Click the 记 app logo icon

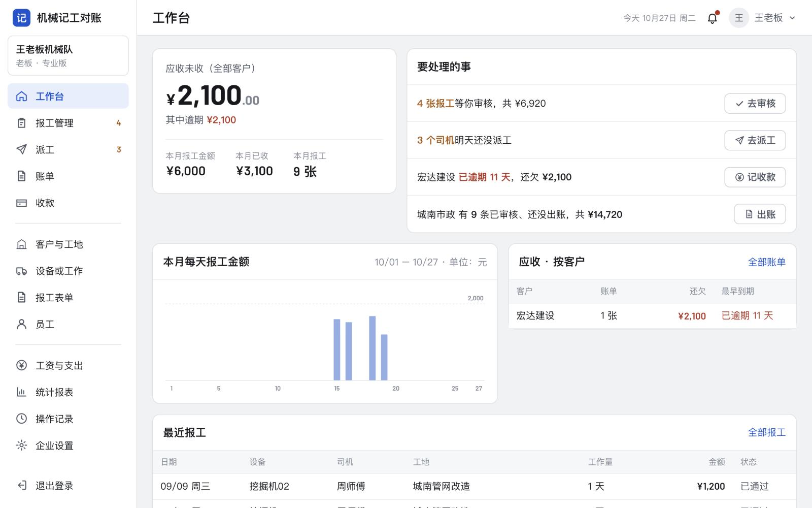tap(21, 18)
